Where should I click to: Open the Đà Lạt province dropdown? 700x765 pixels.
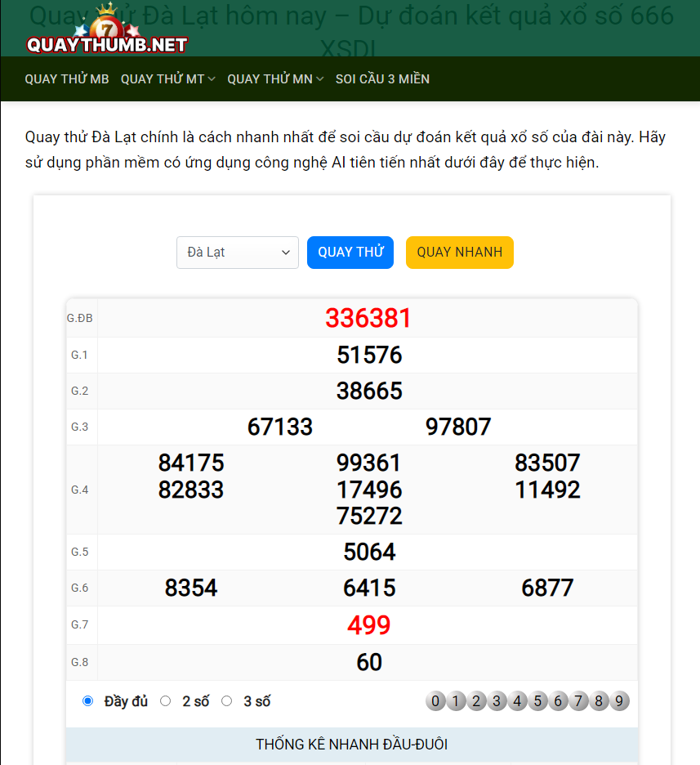click(238, 253)
